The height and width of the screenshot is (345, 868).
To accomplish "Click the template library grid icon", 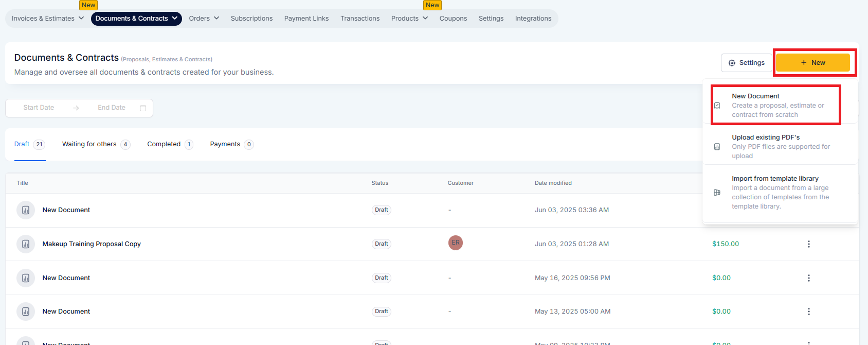I will point(717,193).
